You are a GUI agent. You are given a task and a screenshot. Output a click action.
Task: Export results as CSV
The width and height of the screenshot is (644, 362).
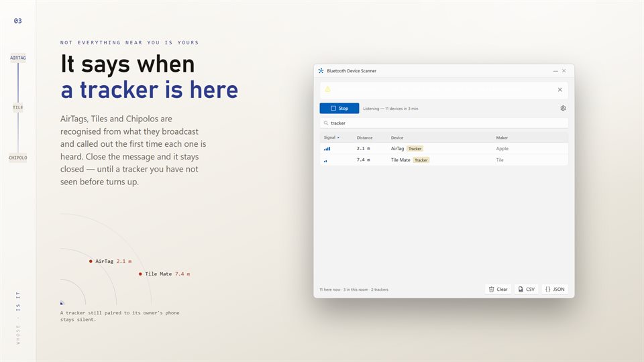(x=527, y=290)
